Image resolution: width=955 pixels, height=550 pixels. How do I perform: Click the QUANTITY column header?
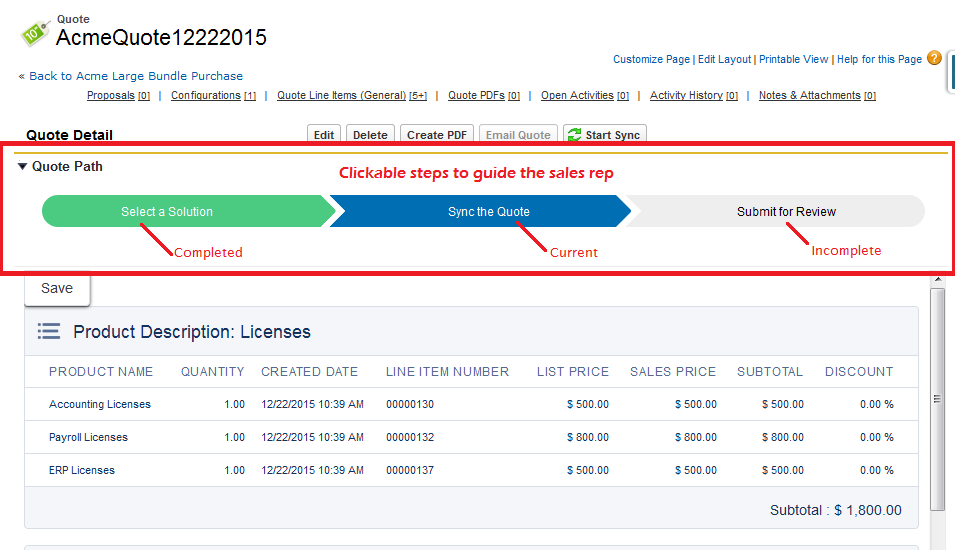coord(213,372)
